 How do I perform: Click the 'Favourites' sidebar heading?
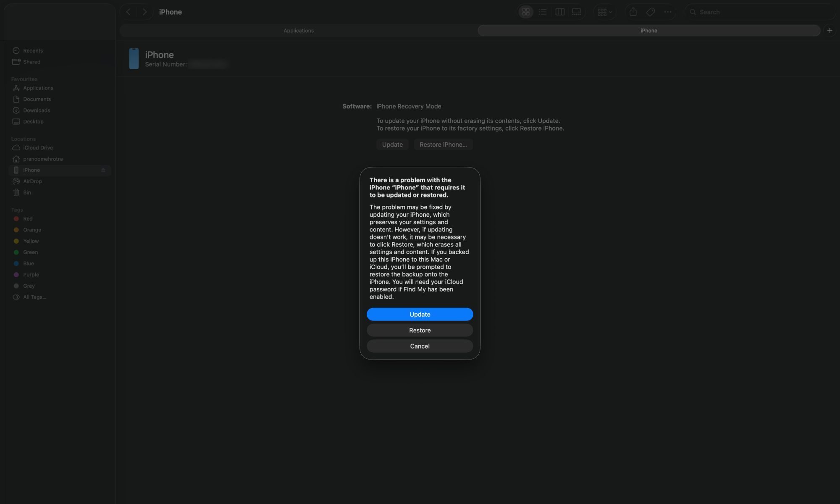coord(24,79)
